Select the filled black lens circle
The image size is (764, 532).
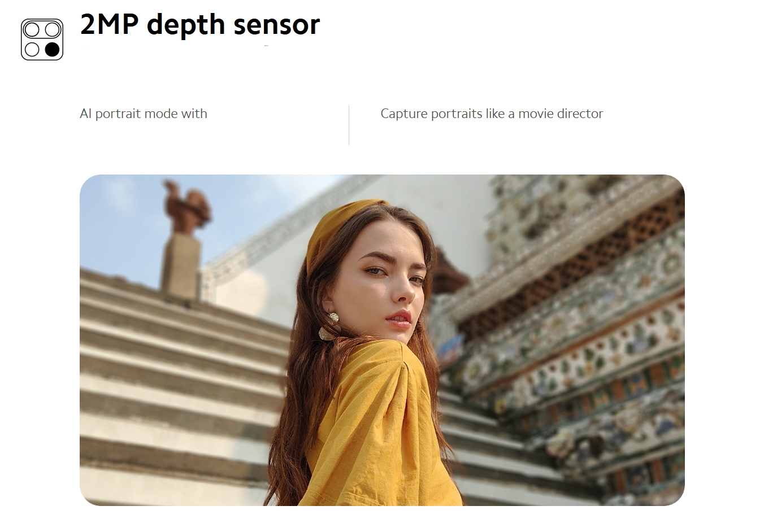(x=52, y=50)
